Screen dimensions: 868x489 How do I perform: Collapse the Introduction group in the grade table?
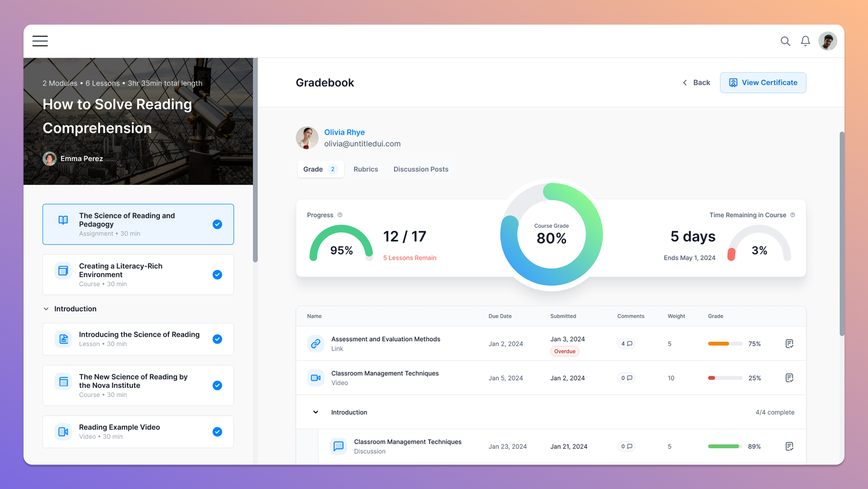316,412
